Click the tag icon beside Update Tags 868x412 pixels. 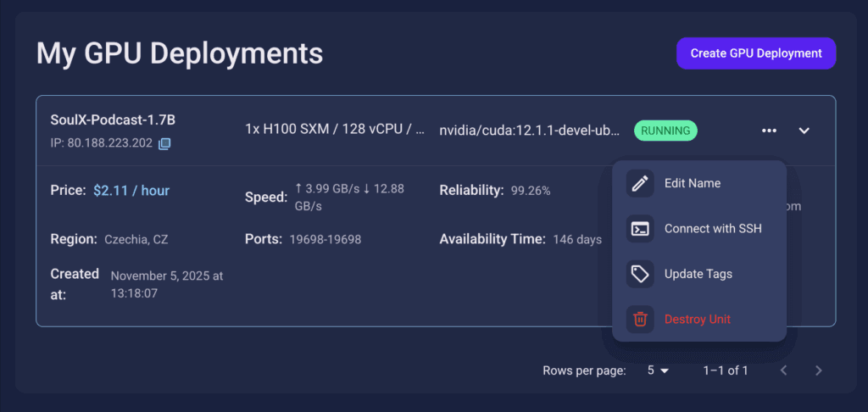(640, 274)
